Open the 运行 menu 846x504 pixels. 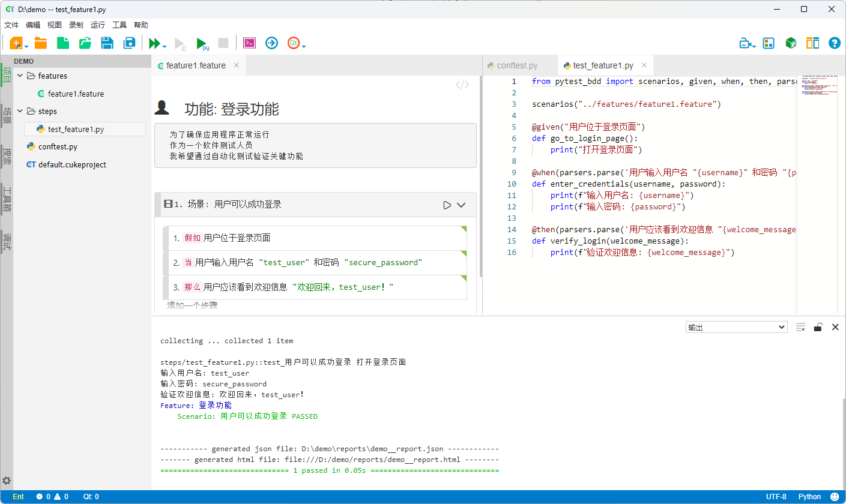[98, 25]
